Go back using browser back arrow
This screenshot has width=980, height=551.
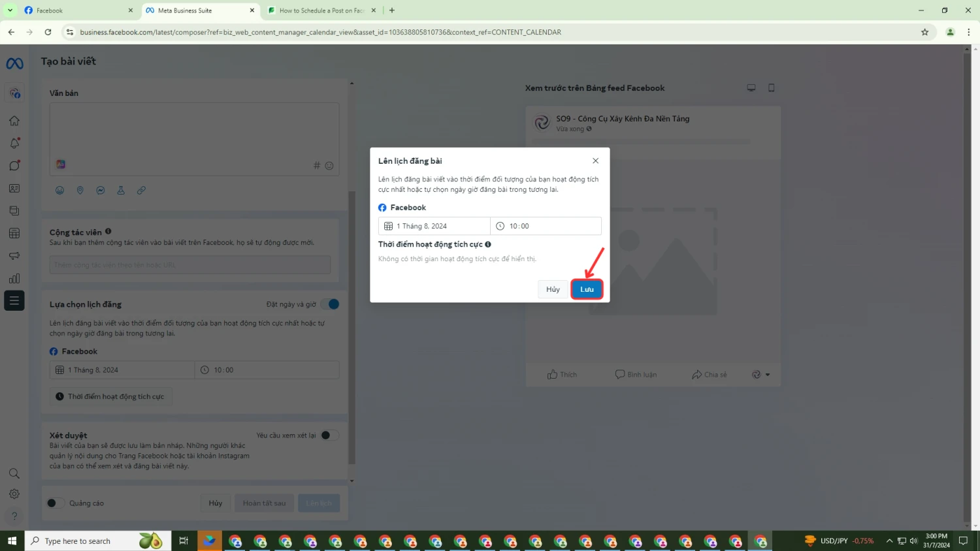[11, 32]
